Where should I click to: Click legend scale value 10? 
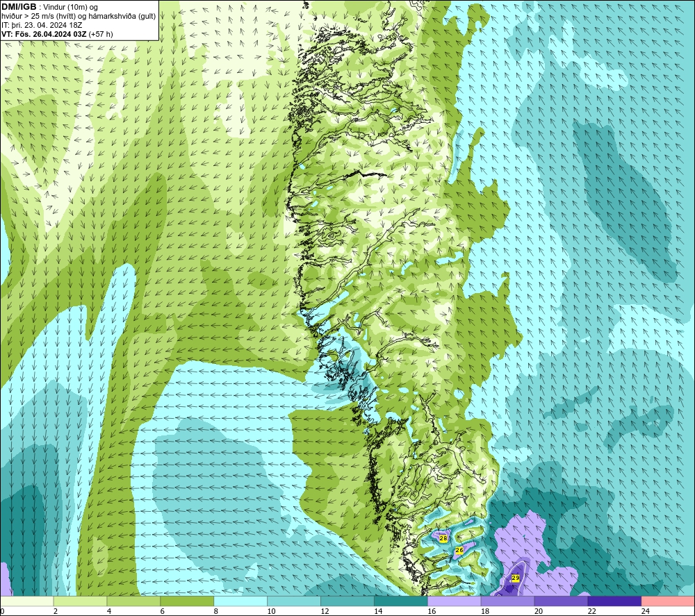click(x=271, y=611)
